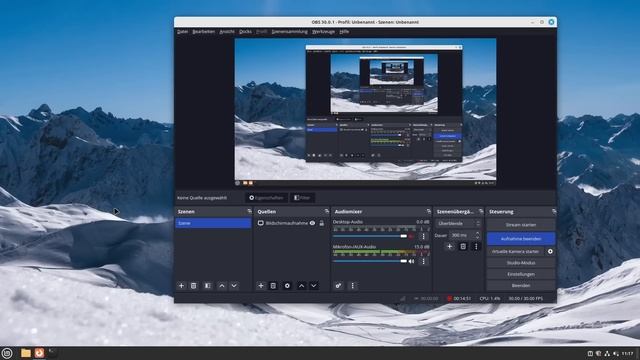Open Ansicht menu
The height and width of the screenshot is (360, 640).
click(x=227, y=32)
